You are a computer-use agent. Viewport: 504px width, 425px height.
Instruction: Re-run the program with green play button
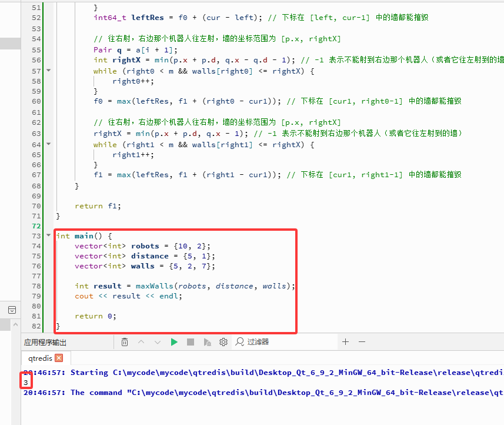coord(174,342)
